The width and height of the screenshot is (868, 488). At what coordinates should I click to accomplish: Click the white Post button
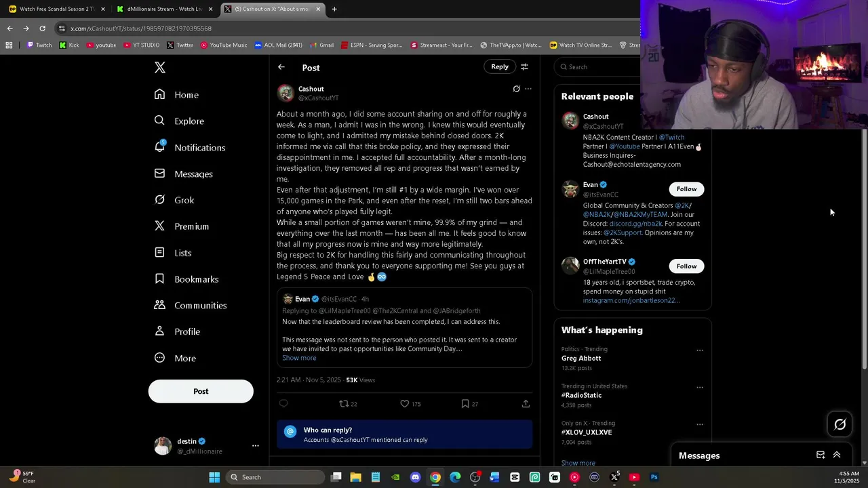[201, 391]
